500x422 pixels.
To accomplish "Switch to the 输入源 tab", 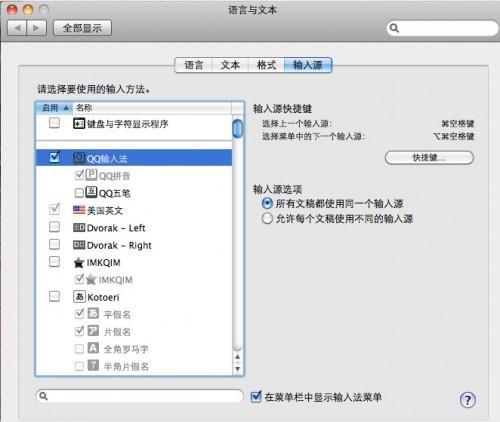I will pyautogui.click(x=308, y=65).
